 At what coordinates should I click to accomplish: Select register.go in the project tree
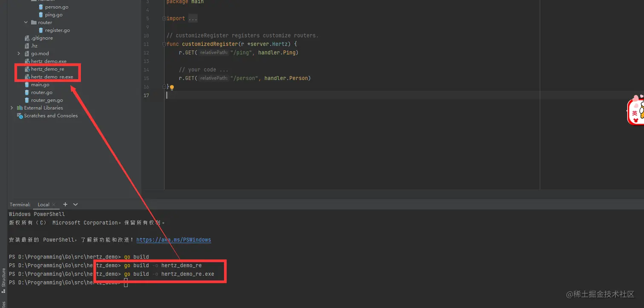pyautogui.click(x=57, y=30)
